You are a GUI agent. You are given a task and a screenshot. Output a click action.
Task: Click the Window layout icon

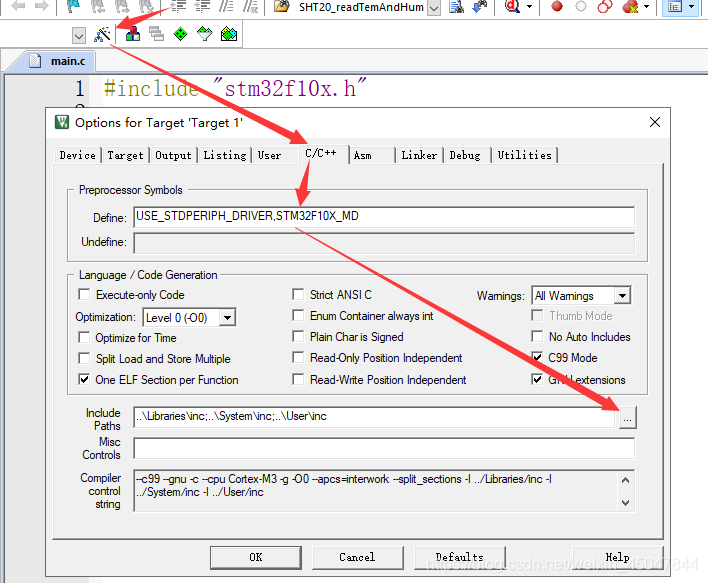coord(675,6)
